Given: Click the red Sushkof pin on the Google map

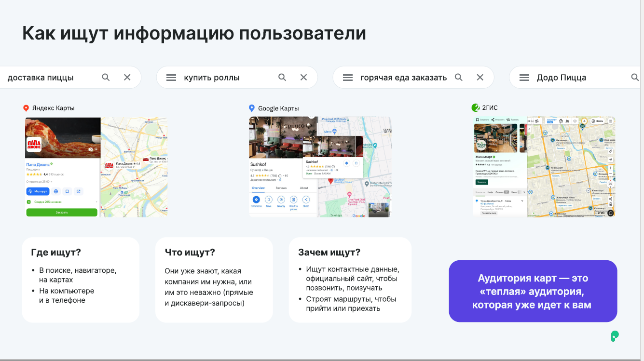Looking at the screenshot, I should tap(331, 181).
